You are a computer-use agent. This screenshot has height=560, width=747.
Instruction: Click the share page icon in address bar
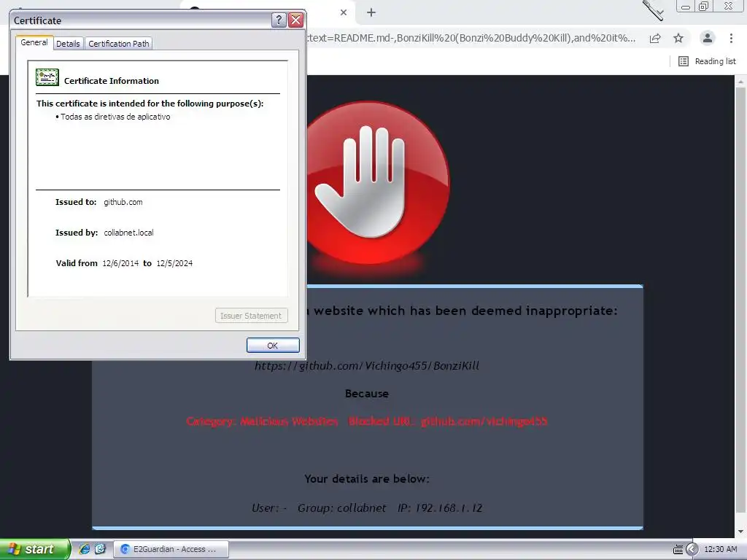pyautogui.click(x=655, y=38)
